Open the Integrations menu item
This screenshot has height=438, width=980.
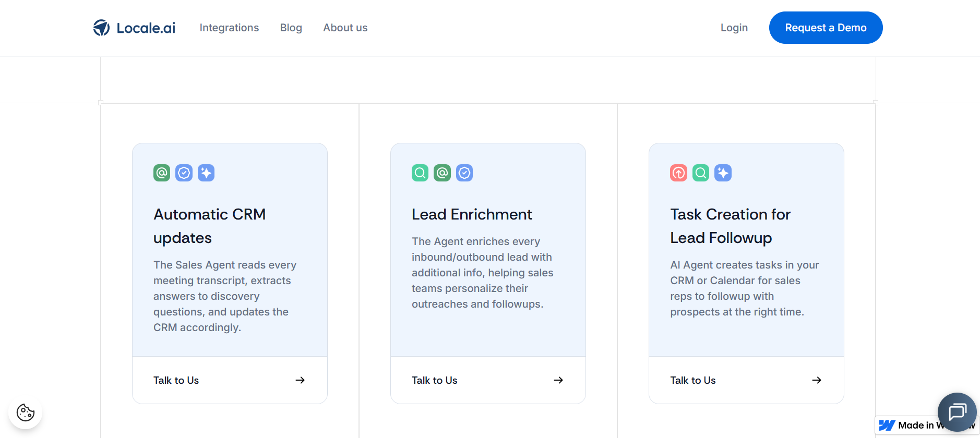pos(229,28)
